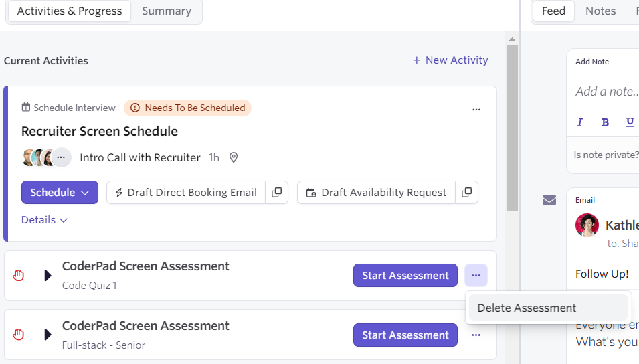Toggle underline formatting in note editor

(x=630, y=122)
